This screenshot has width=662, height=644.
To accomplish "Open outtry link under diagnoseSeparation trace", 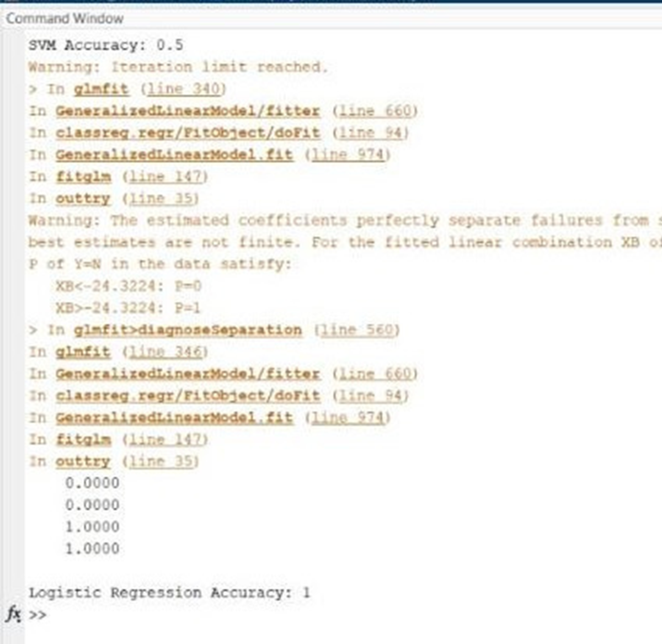I will [x=83, y=461].
